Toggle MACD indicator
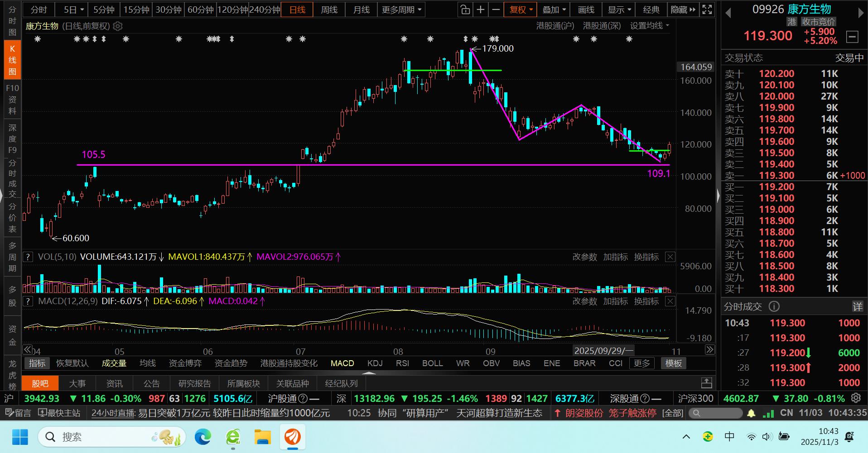 tap(342, 363)
